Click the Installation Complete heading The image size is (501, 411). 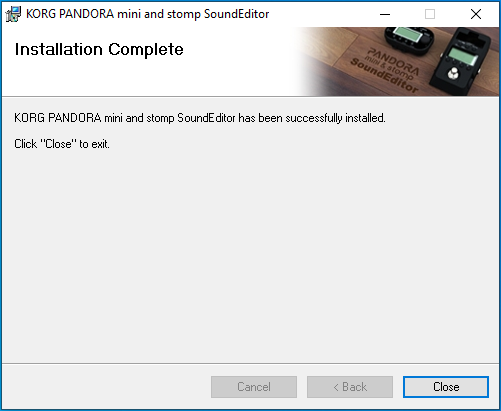99,49
